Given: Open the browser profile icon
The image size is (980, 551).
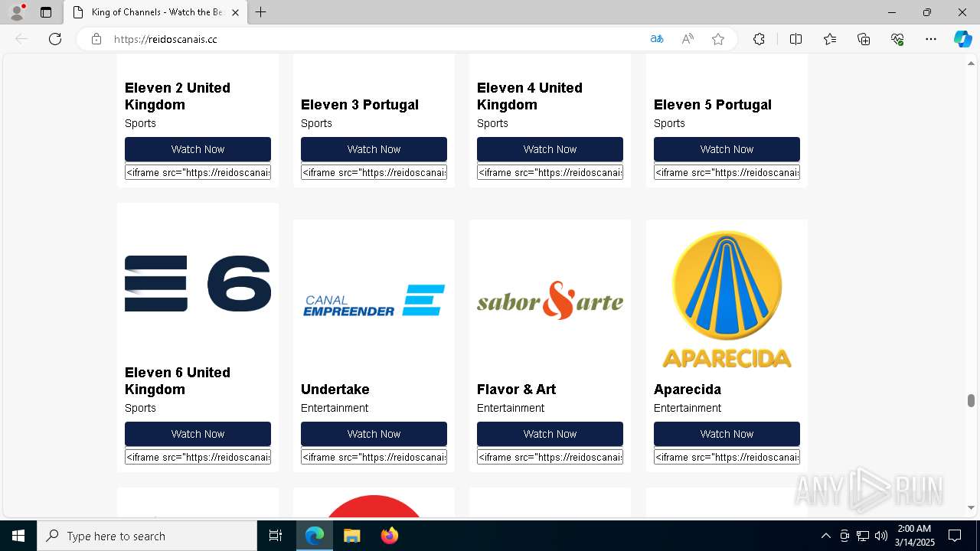Looking at the screenshot, I should [17, 12].
